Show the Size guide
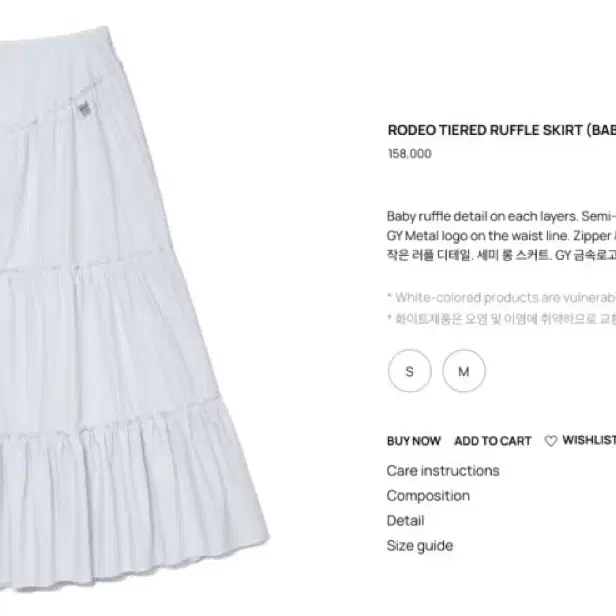616x616 pixels. point(420,546)
